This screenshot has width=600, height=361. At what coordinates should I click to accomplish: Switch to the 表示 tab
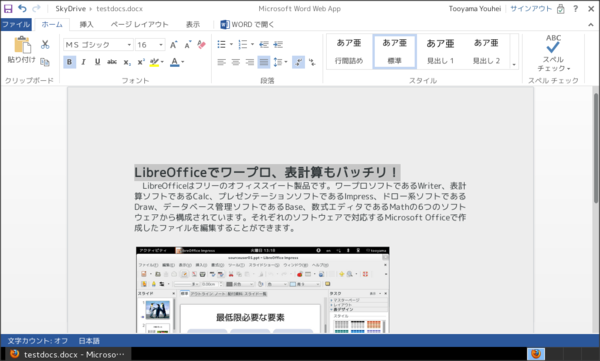[193, 25]
